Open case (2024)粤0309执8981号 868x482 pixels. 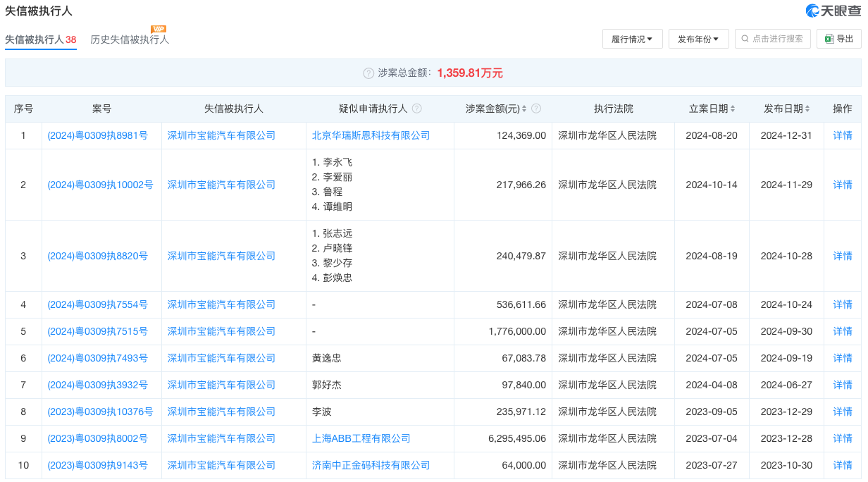pyautogui.click(x=98, y=135)
